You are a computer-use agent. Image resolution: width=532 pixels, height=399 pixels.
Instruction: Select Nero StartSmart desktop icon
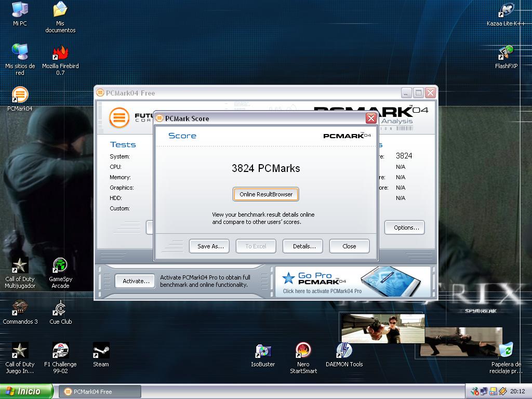303,358
